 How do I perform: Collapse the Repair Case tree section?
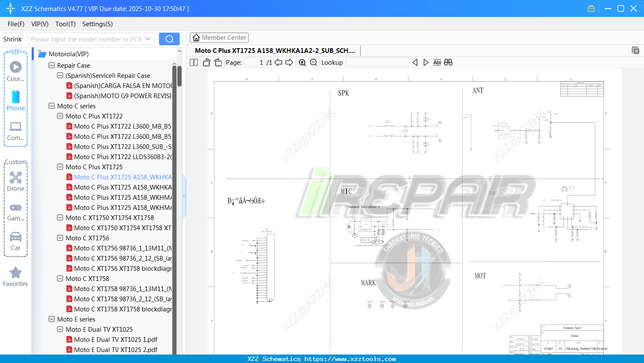(51, 65)
